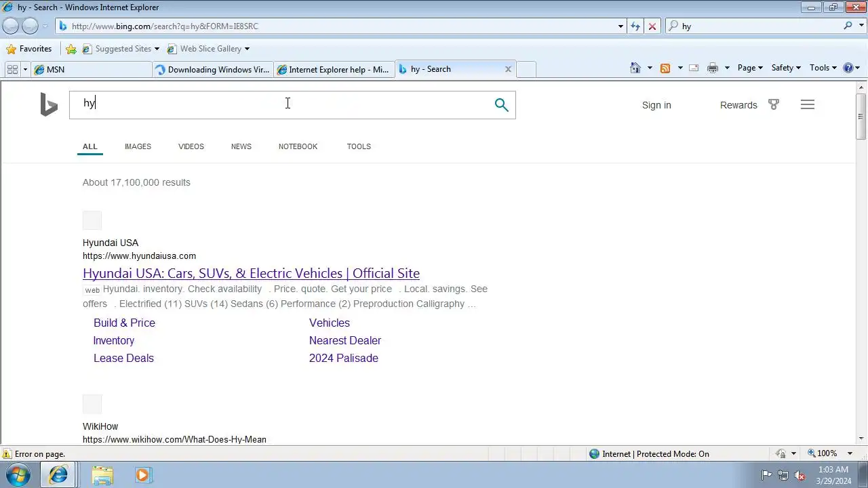Select the IMAGES search tab

(138, 146)
